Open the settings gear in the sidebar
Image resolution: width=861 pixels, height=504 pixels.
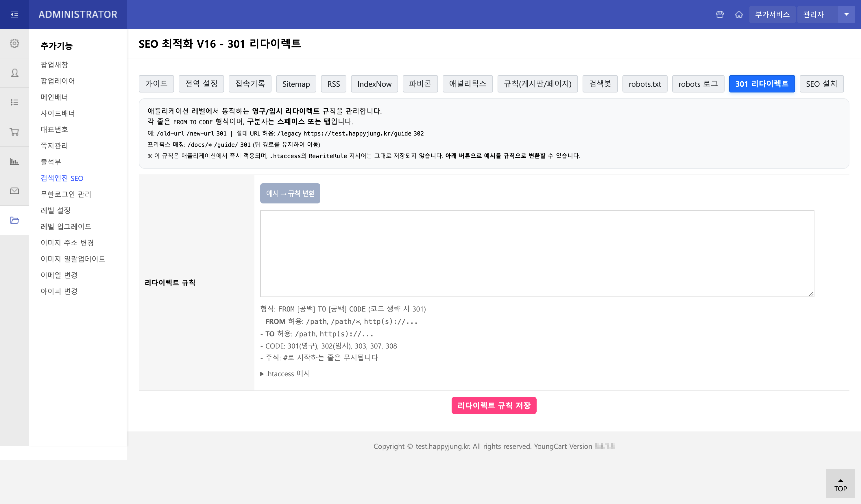tap(14, 43)
